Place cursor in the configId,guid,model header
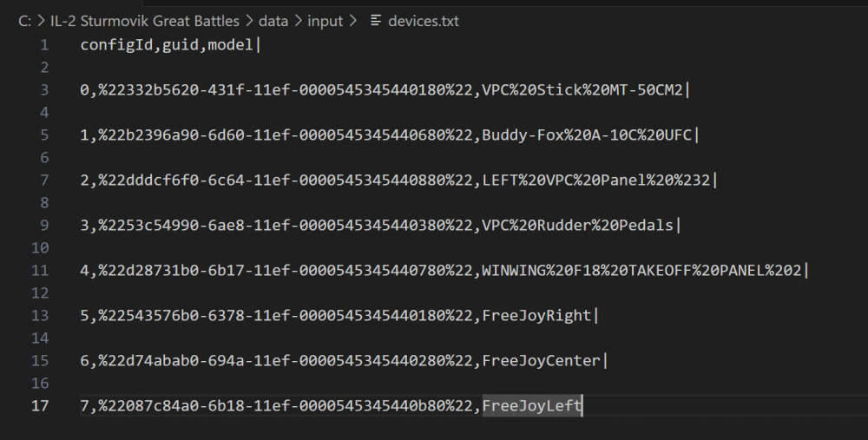This screenshot has width=868, height=440. (167, 44)
